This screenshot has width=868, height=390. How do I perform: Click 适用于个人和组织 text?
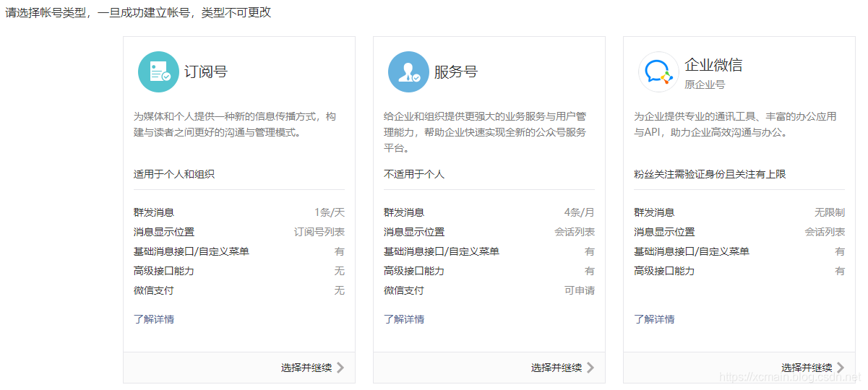tap(174, 174)
